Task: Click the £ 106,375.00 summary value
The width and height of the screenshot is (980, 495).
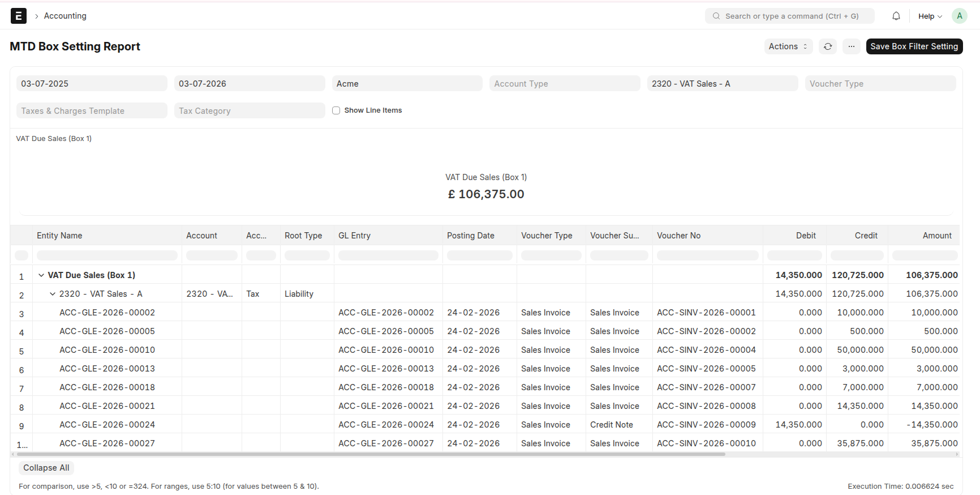Action: pos(486,194)
